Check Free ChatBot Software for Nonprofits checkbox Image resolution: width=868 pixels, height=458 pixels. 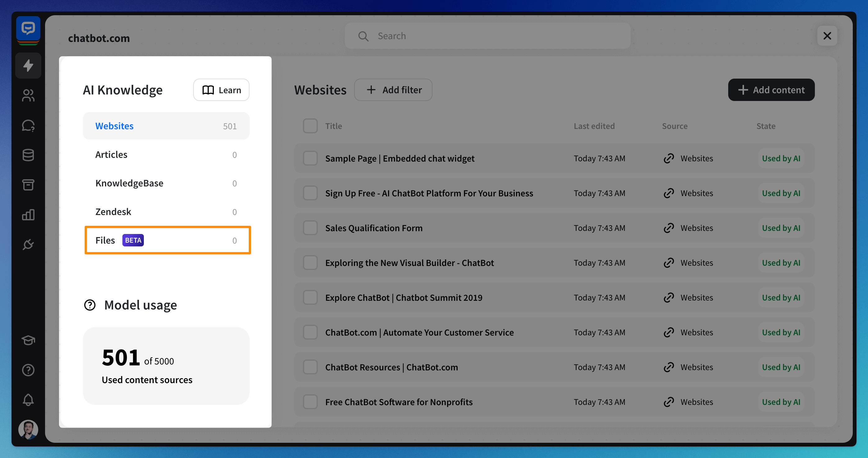pyautogui.click(x=310, y=402)
